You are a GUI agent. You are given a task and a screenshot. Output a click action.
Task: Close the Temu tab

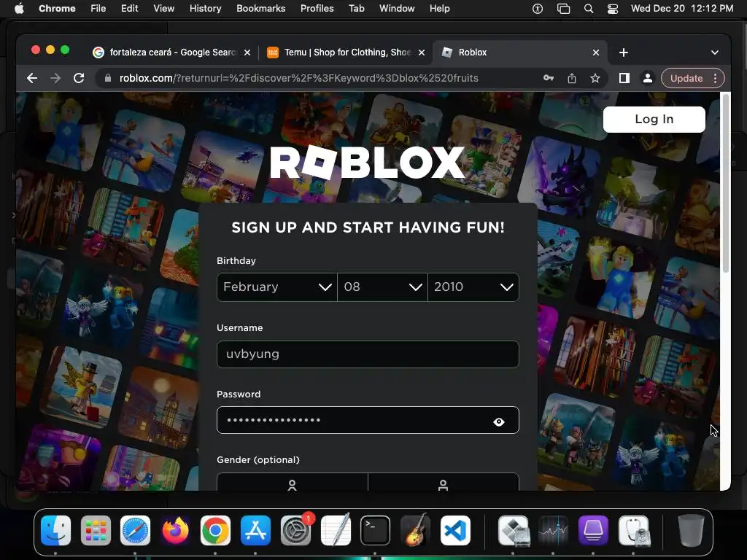422,52
